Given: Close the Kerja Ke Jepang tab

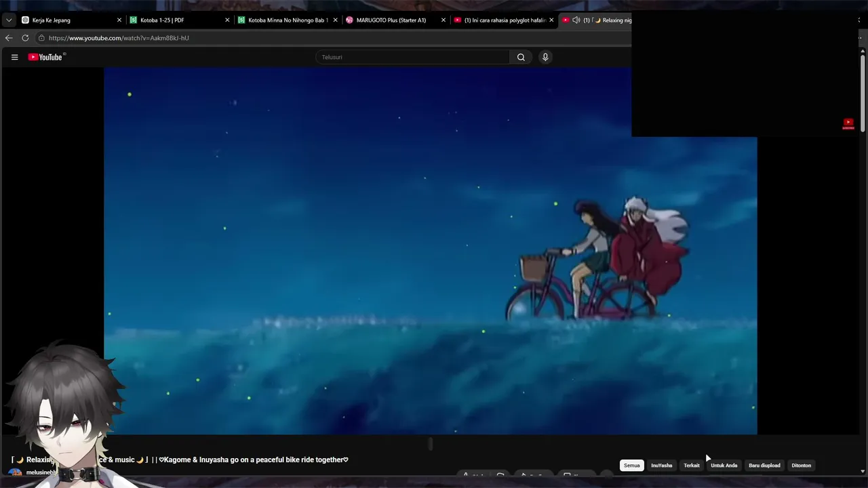Looking at the screenshot, I should point(119,20).
